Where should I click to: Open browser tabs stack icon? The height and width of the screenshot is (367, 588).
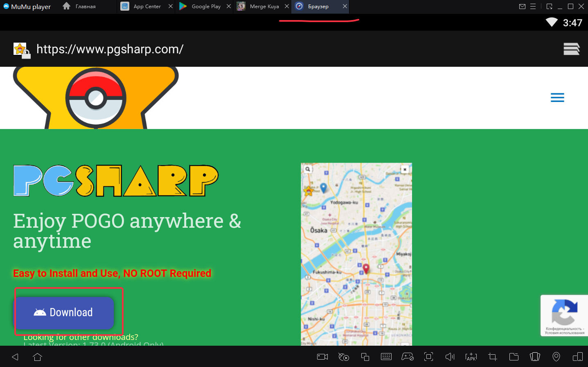(572, 49)
